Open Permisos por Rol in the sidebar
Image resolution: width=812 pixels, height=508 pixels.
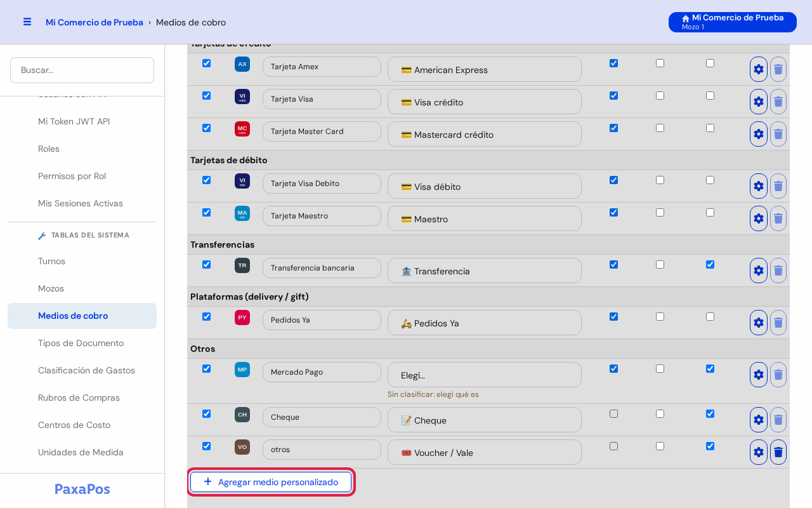click(82, 177)
